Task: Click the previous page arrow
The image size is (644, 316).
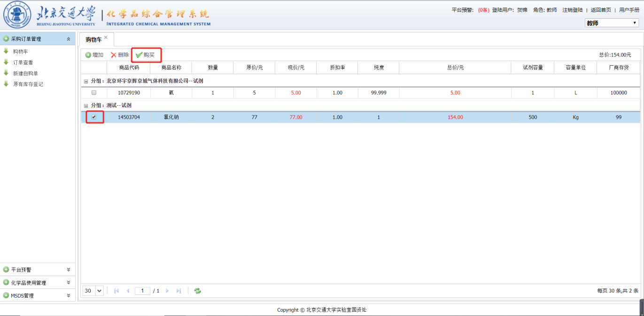Action: click(x=128, y=291)
